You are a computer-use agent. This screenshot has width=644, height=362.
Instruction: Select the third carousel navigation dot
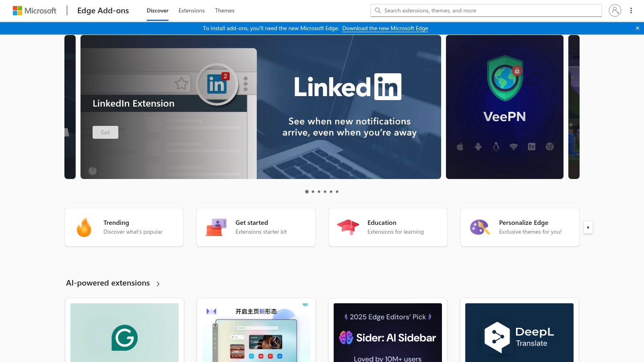pos(318,192)
